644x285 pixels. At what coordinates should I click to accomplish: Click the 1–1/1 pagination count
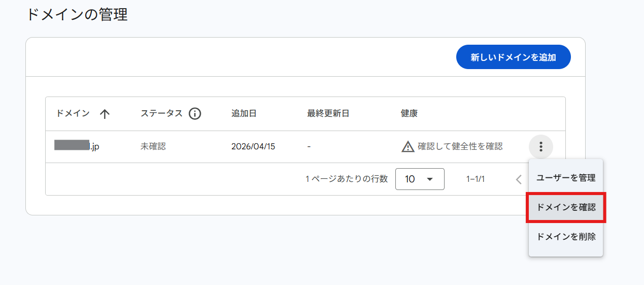tap(476, 179)
